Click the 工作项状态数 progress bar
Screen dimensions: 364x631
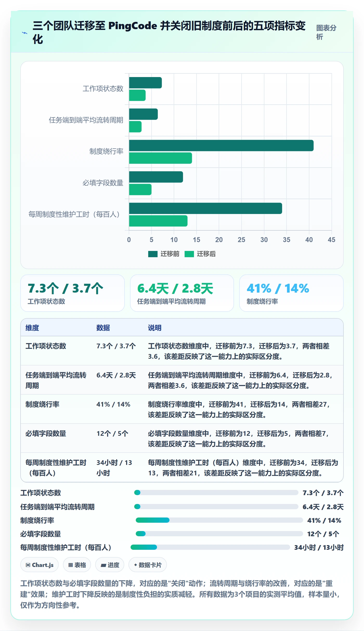click(x=216, y=493)
